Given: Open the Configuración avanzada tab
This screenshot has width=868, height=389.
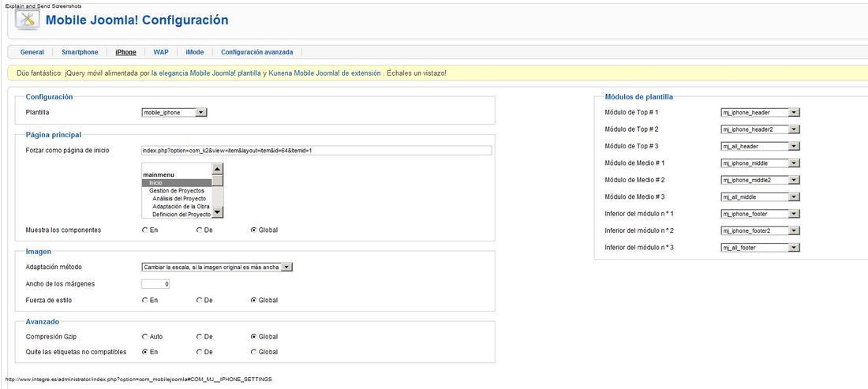Looking at the screenshot, I should click(257, 52).
